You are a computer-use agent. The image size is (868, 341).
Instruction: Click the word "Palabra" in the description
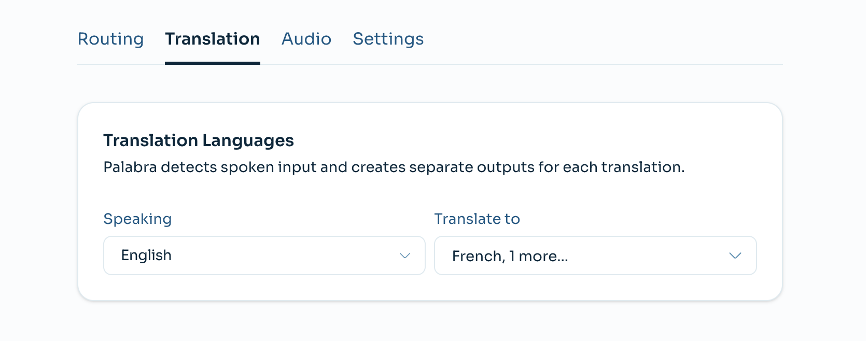click(x=130, y=167)
